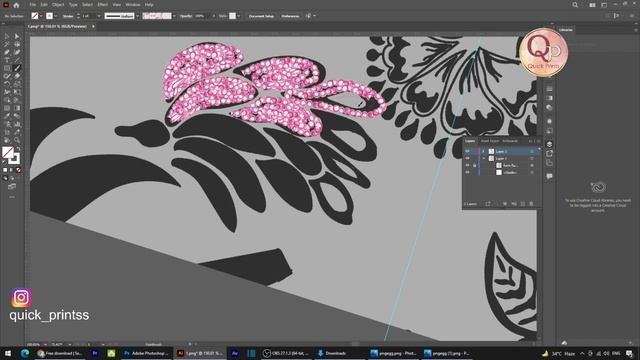Open the Layers panel options menu
Image resolution: width=640 pixels, height=360 pixels.
(x=539, y=141)
